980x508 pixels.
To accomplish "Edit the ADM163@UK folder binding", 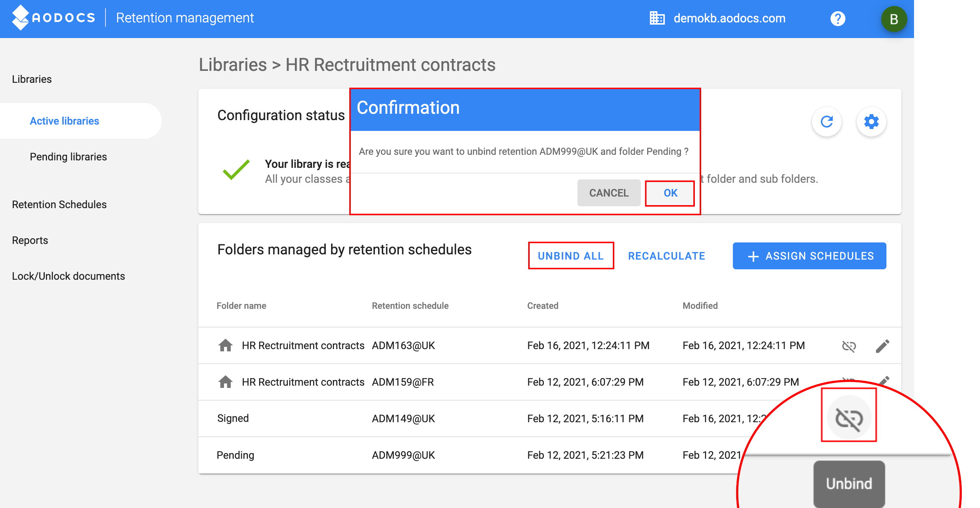I will [882, 346].
